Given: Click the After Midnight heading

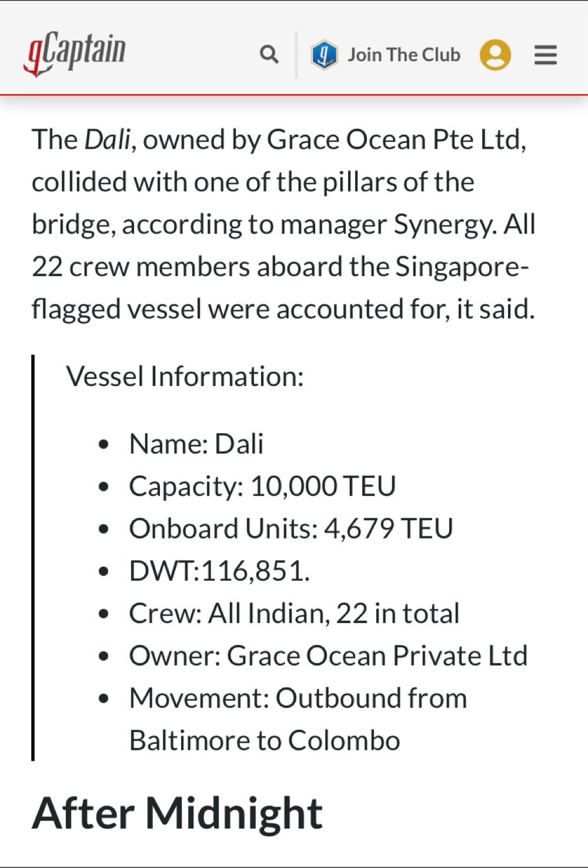Looking at the screenshot, I should 177,814.
